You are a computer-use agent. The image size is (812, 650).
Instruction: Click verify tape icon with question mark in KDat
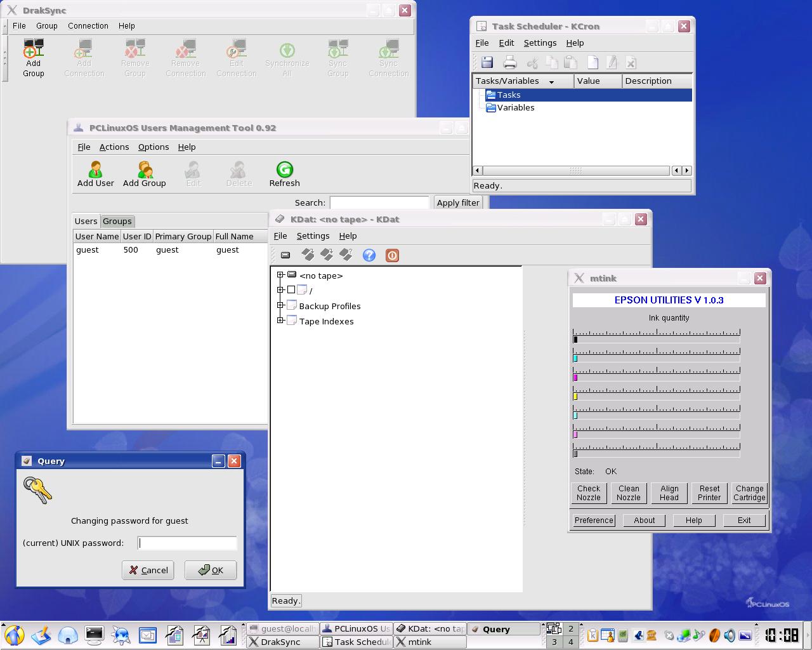coord(346,255)
